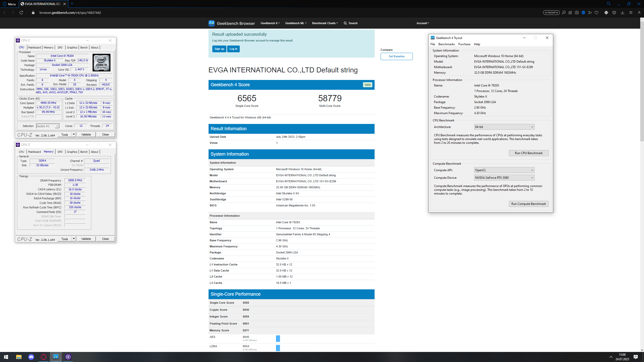Open Graphics tab in bottom CPU-Z window
644x362 pixels.
pyautogui.click(x=72, y=152)
